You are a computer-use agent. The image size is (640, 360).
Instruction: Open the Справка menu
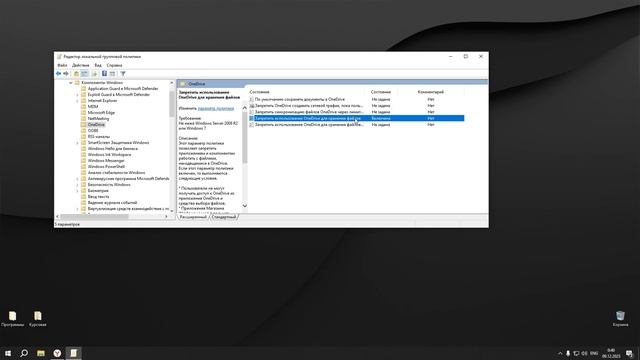[x=114, y=65]
